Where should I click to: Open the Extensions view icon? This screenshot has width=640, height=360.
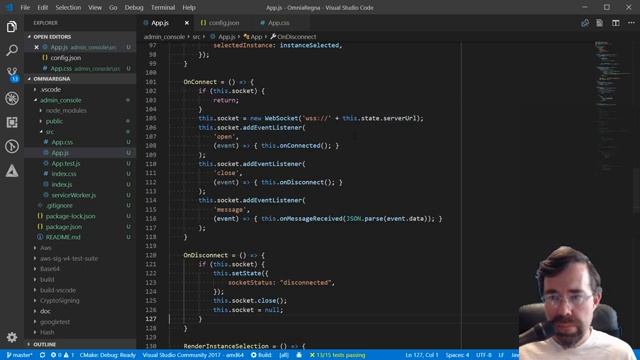tap(12, 122)
